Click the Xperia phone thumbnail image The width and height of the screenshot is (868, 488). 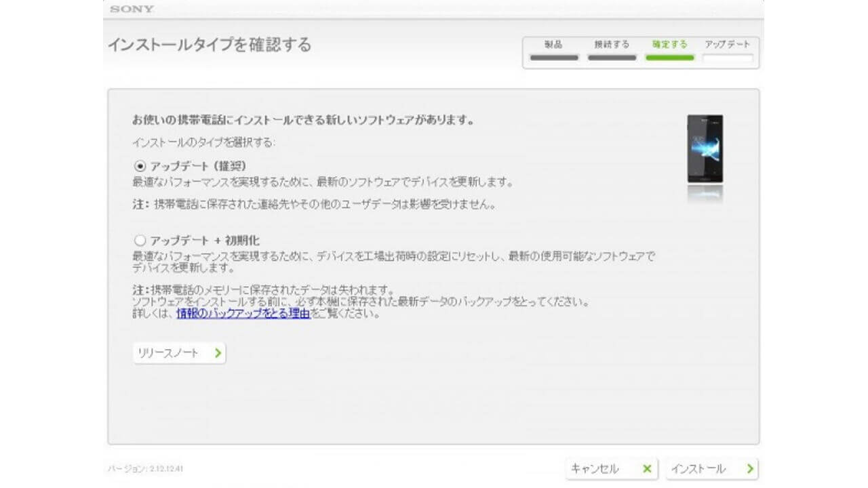tap(705, 149)
